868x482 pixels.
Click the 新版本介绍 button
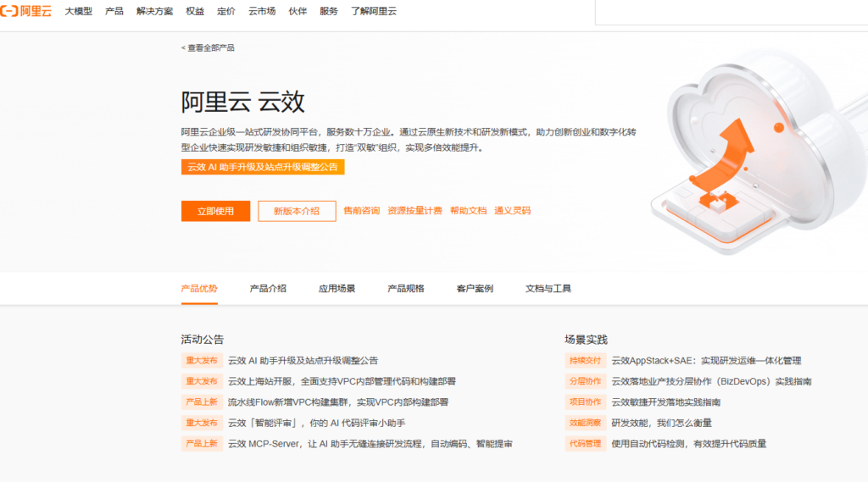click(x=297, y=211)
